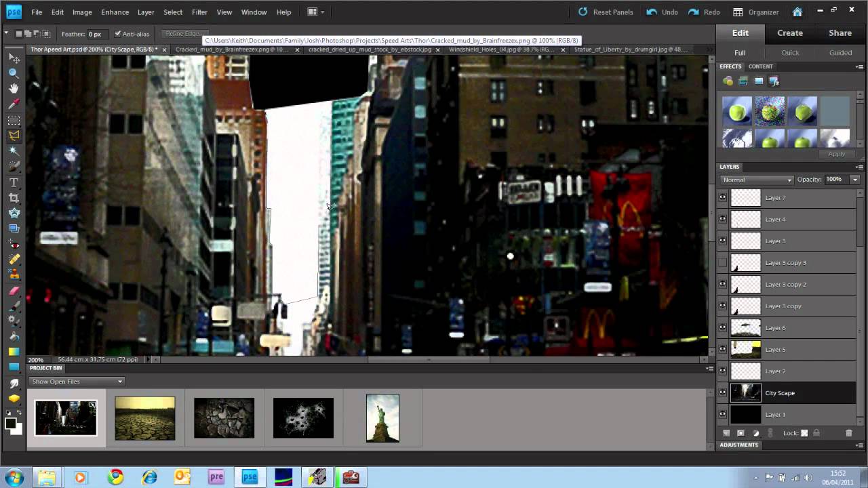This screenshot has height=488, width=868.
Task: Open Statue of Liberty thumbnail in bin
Action: pyautogui.click(x=382, y=418)
